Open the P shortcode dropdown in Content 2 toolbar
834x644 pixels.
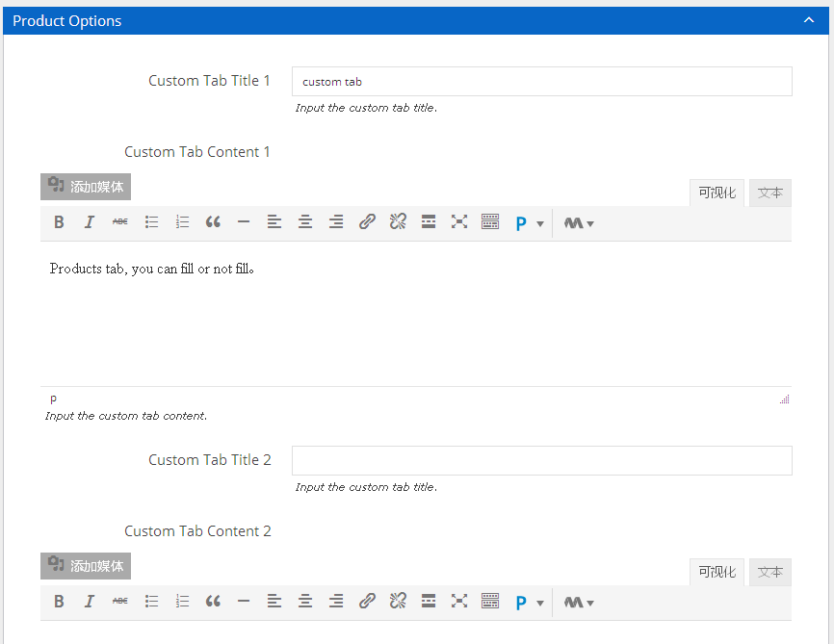click(x=530, y=603)
